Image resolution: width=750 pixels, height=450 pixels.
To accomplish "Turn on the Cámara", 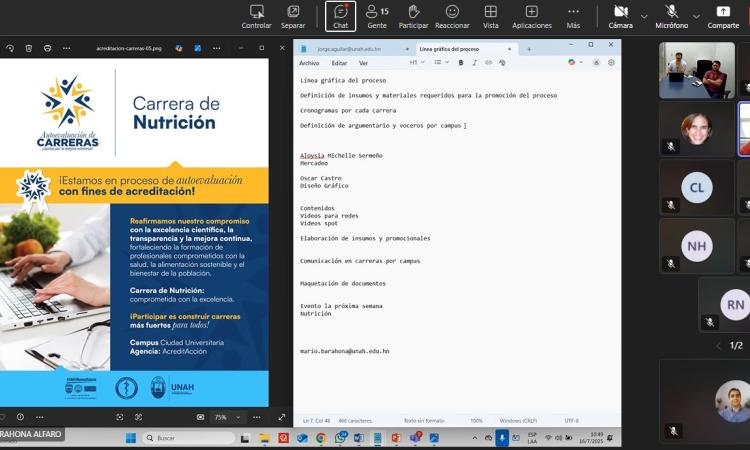I will (620, 17).
